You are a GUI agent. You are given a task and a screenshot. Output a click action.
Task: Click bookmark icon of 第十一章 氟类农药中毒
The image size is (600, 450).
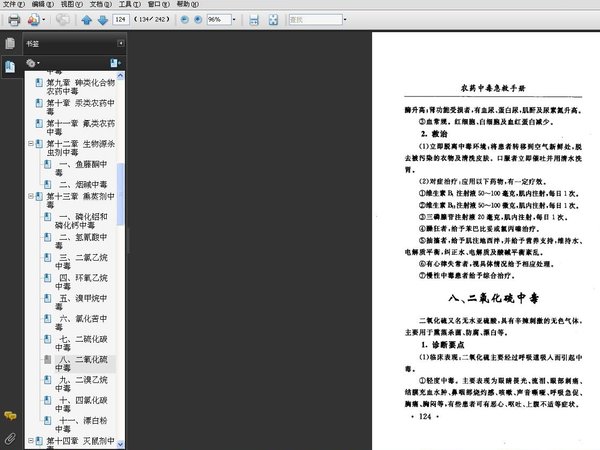(39, 124)
